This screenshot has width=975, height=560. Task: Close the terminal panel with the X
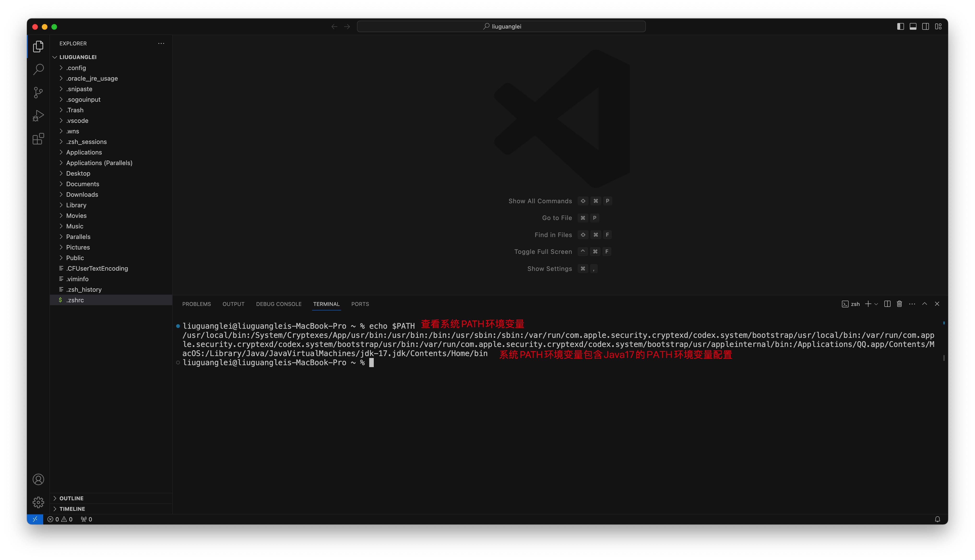tap(937, 304)
